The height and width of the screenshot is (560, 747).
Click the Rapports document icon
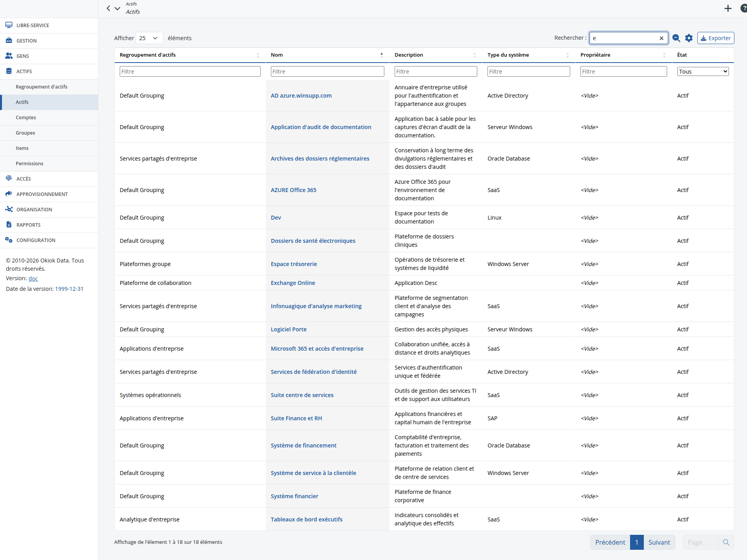pyautogui.click(x=9, y=225)
